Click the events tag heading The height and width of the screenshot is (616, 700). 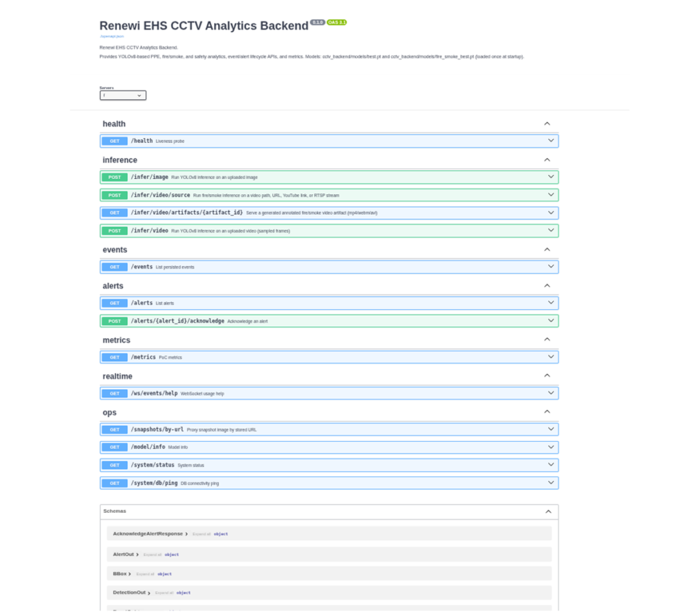115,250
